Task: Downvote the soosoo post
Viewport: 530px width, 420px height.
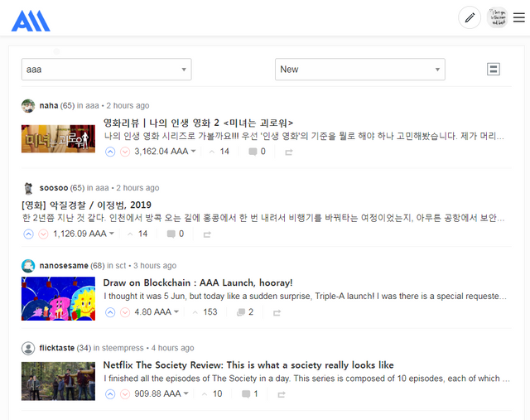Action: pos(43,234)
